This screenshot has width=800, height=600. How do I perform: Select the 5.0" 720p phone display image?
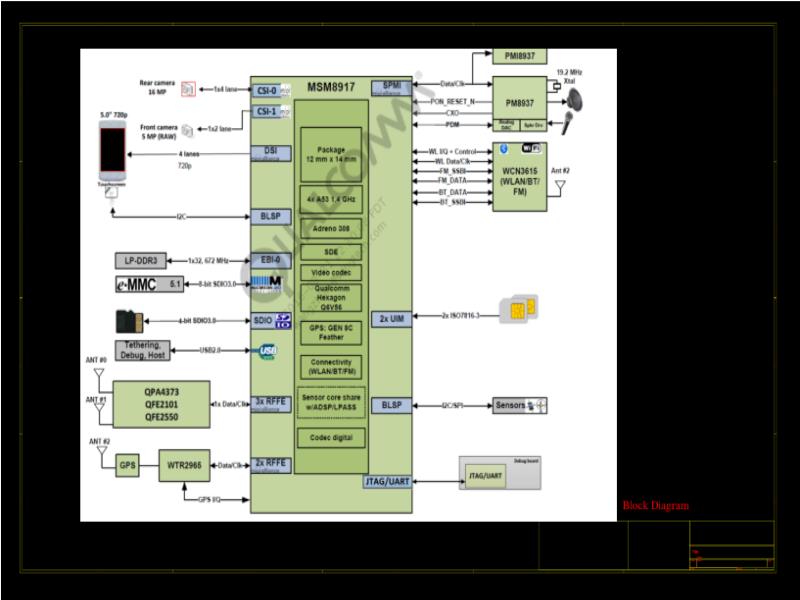(113, 151)
